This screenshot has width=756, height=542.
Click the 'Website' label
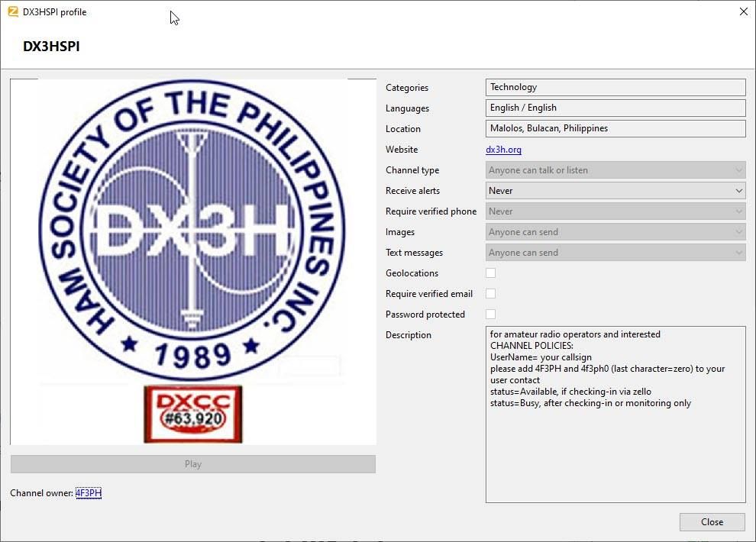pyautogui.click(x=402, y=150)
